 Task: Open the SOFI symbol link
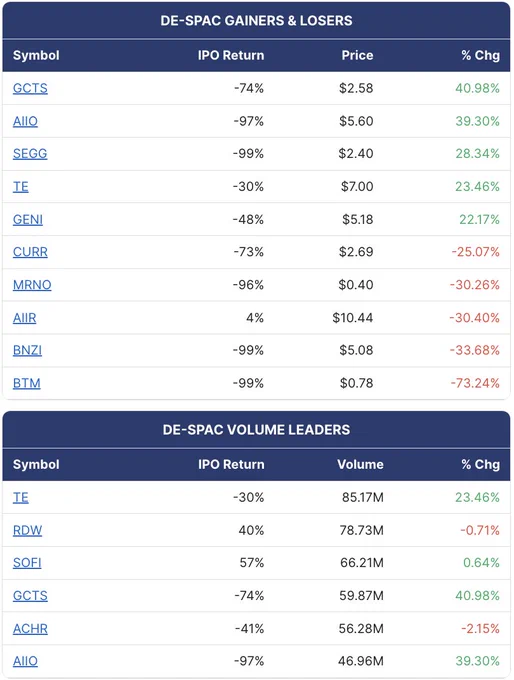coord(27,563)
